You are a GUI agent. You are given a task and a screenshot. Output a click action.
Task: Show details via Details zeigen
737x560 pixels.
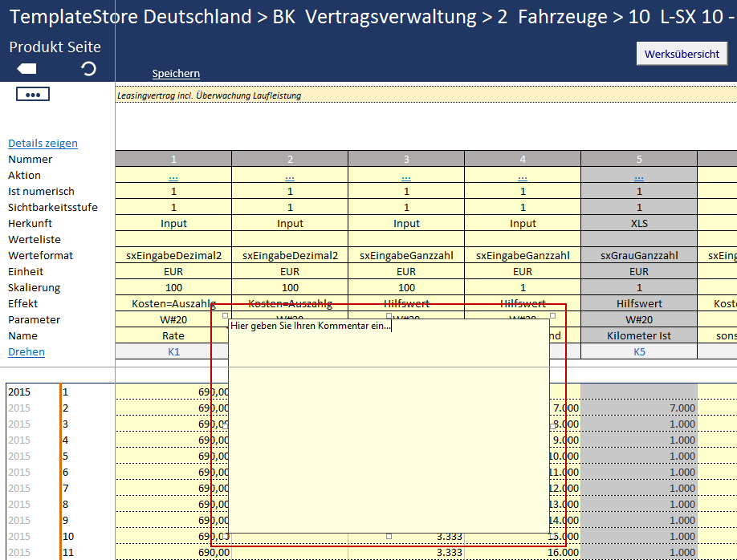click(43, 144)
